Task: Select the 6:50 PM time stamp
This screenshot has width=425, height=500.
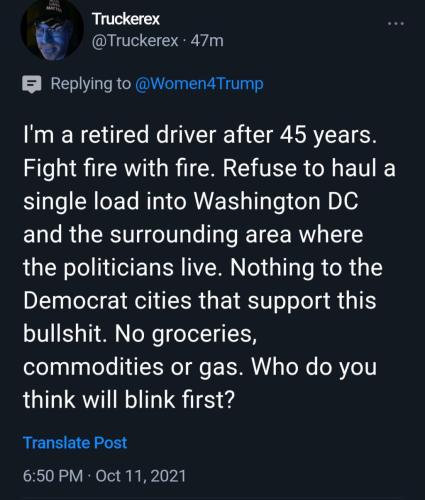Action: 53,476
